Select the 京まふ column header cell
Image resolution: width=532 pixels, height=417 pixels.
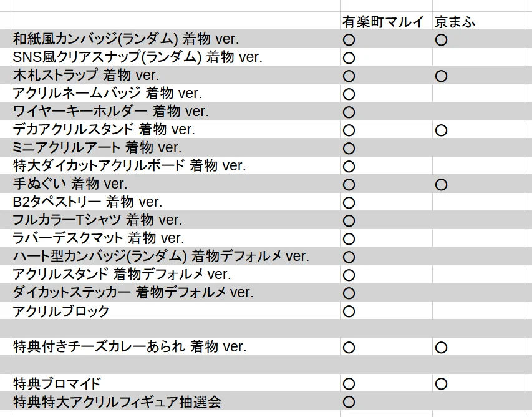pyautogui.click(x=478, y=21)
